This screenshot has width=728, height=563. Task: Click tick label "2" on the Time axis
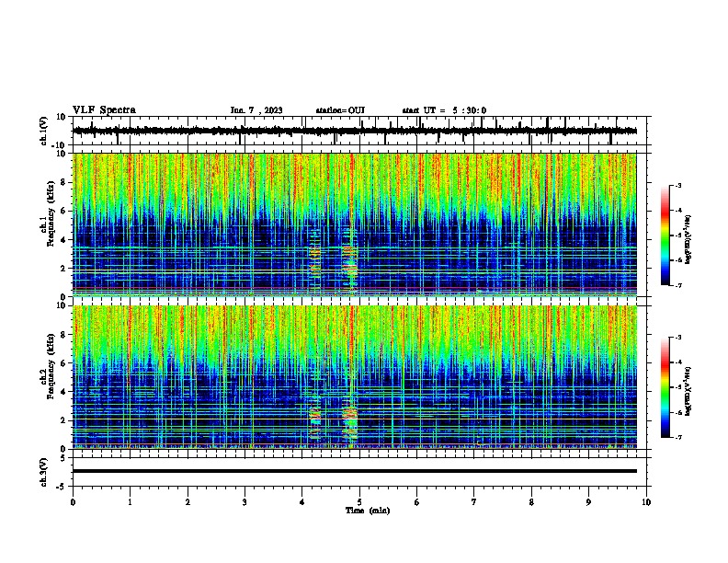pyautogui.click(x=188, y=502)
